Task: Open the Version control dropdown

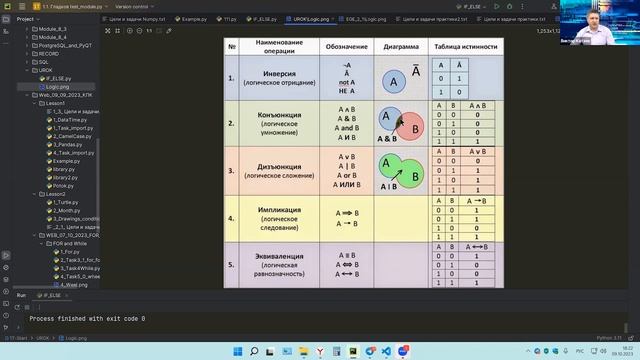Action: (135, 7)
